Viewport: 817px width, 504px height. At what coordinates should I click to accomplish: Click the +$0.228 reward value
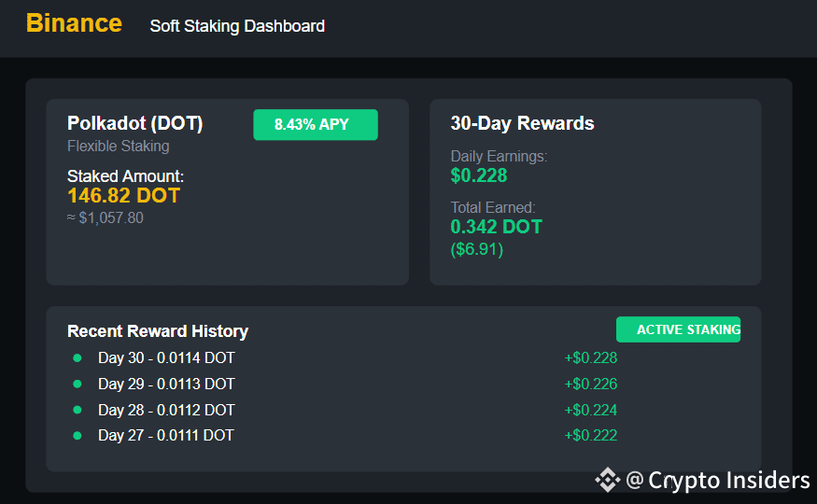591,357
